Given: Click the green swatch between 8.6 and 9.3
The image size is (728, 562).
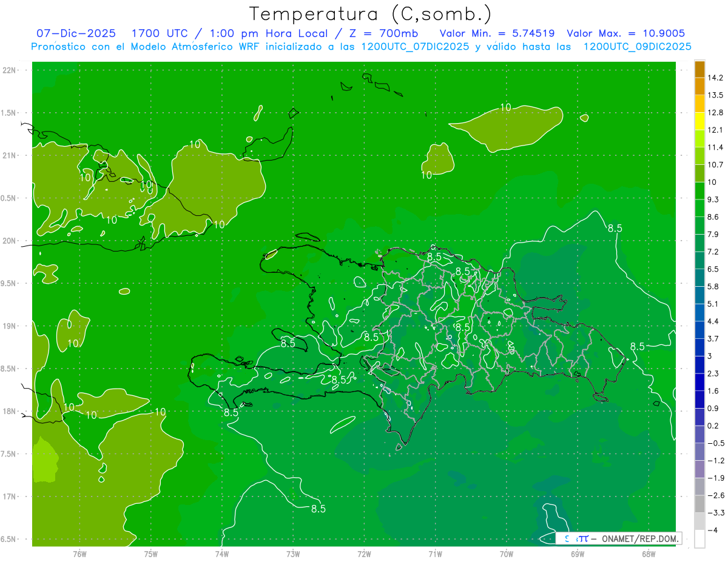Looking at the screenshot, I should (699, 208).
